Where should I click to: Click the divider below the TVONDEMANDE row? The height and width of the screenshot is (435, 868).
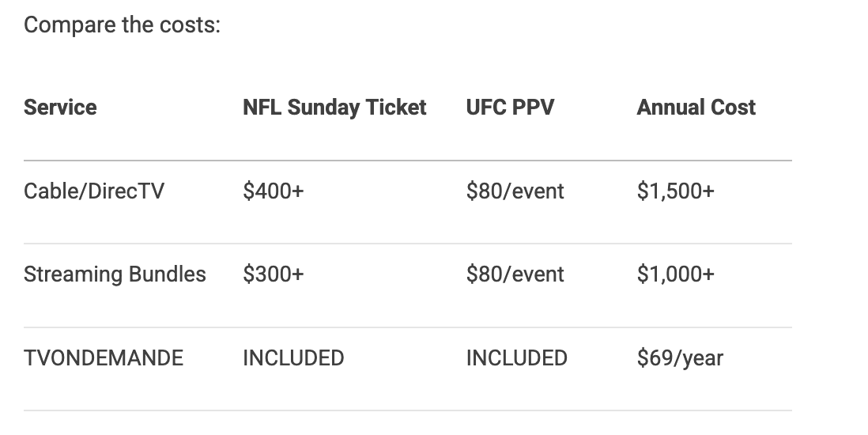point(407,410)
